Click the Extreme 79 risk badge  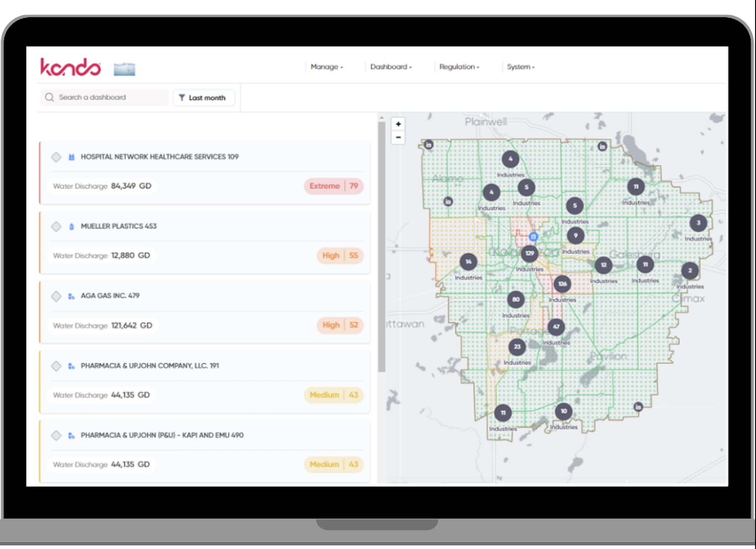[x=334, y=186]
